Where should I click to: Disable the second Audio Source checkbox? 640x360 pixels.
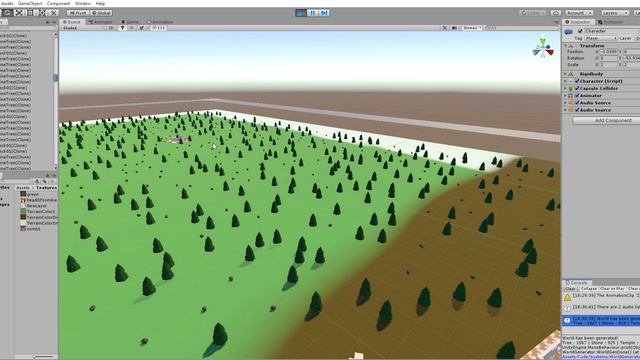pyautogui.click(x=577, y=110)
